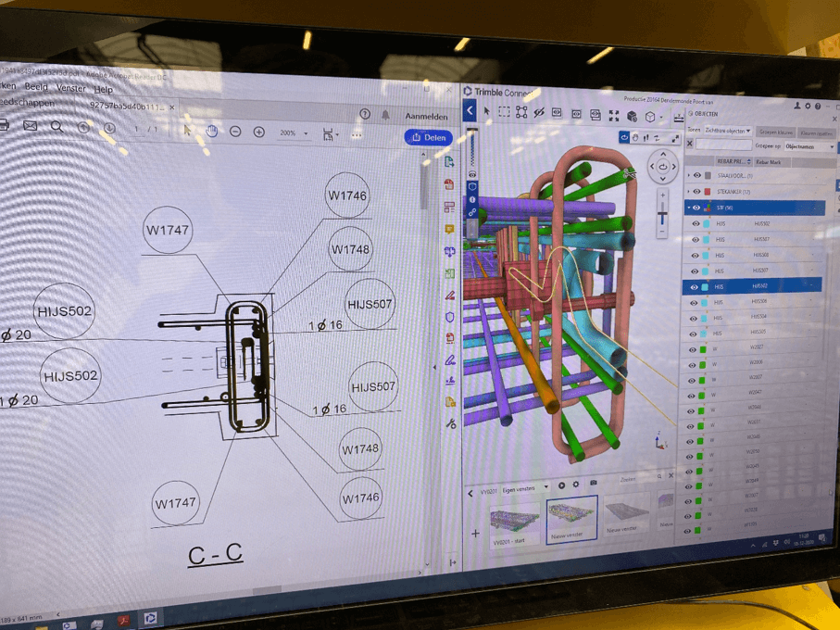
Task: Click the Groepen kleuren button
Action: tap(776, 132)
